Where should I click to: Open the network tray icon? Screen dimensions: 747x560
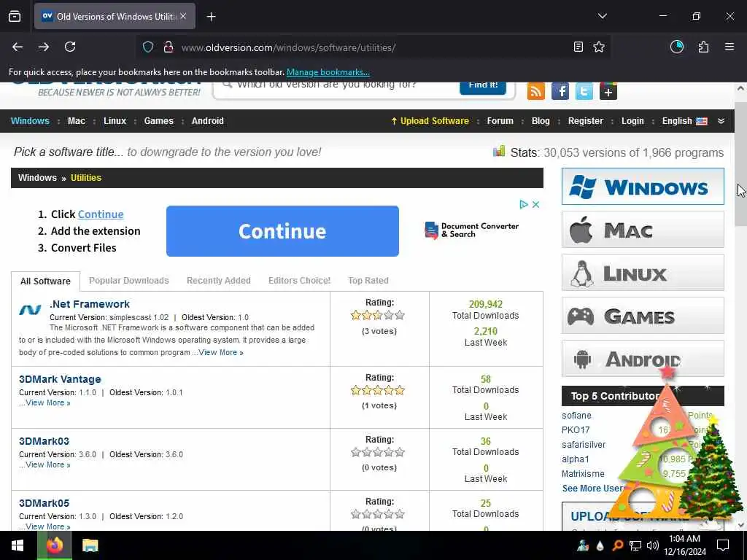[x=635, y=545]
